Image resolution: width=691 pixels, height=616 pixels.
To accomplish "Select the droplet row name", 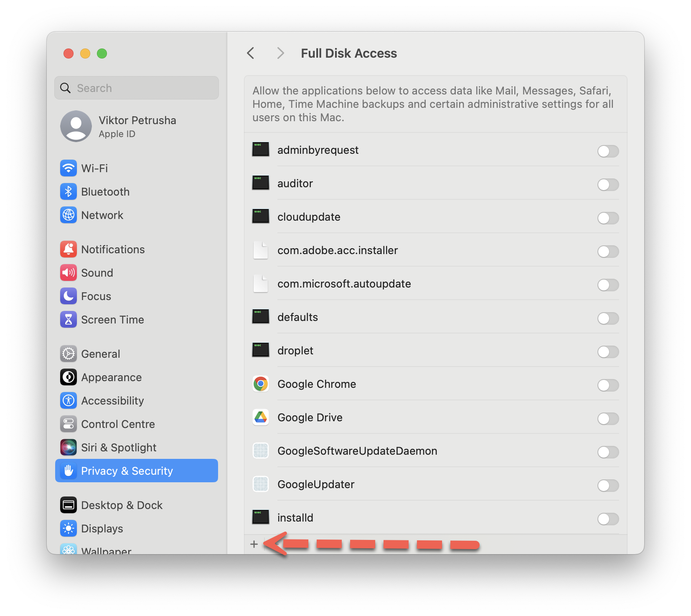I will [x=295, y=351].
